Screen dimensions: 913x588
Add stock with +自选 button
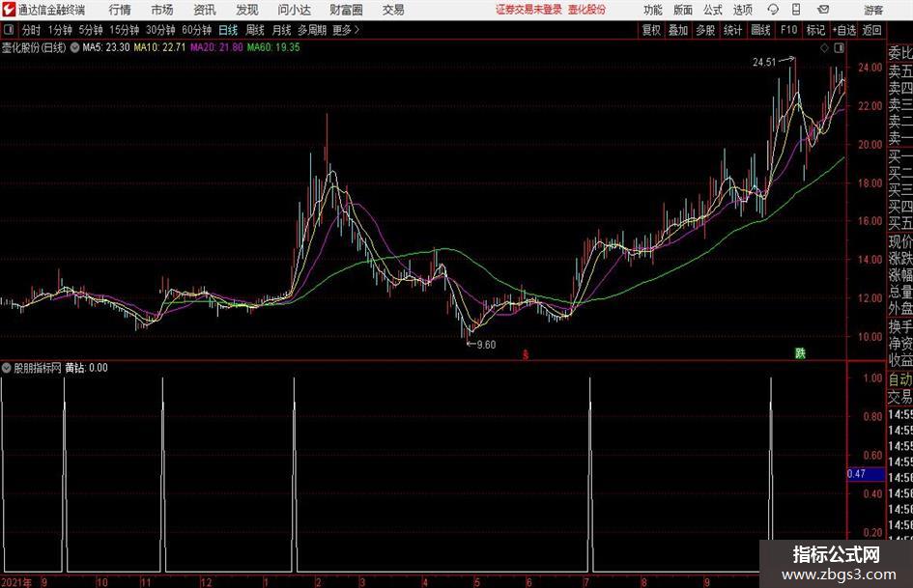844,30
